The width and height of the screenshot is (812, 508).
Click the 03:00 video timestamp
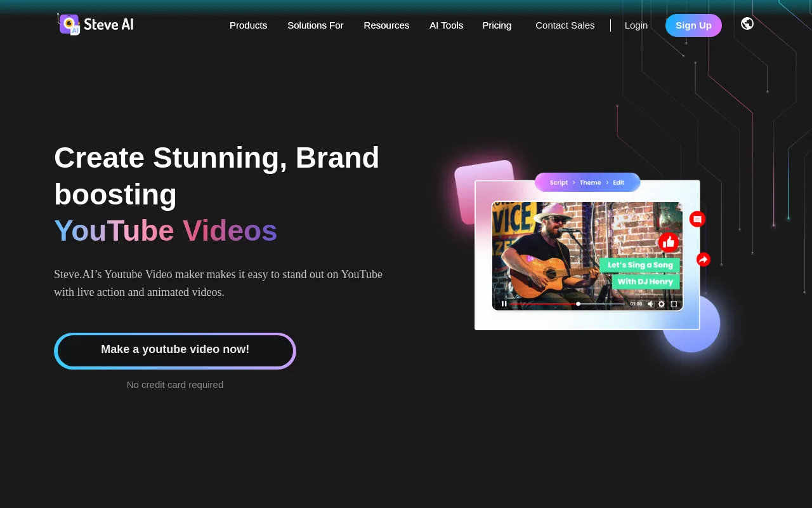[636, 304]
